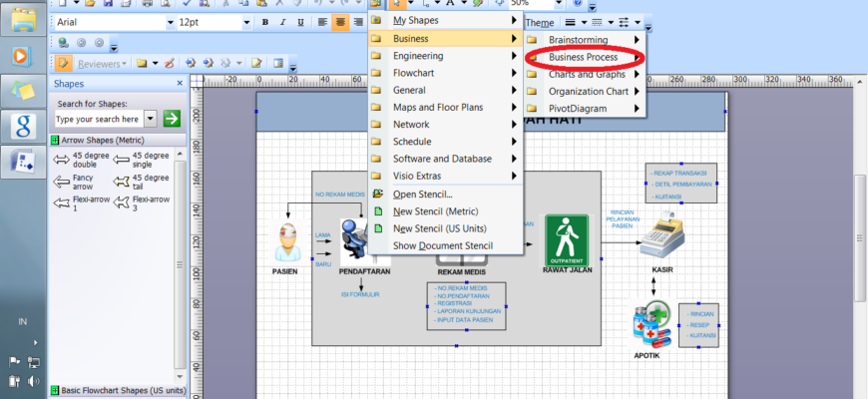868x399 pixels.
Task: Choose Open Stencil from the menu
Action: [422, 195]
